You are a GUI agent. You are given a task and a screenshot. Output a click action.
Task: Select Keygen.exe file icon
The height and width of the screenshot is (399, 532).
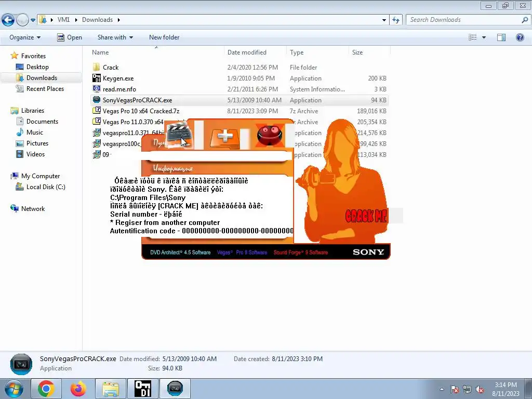96,78
